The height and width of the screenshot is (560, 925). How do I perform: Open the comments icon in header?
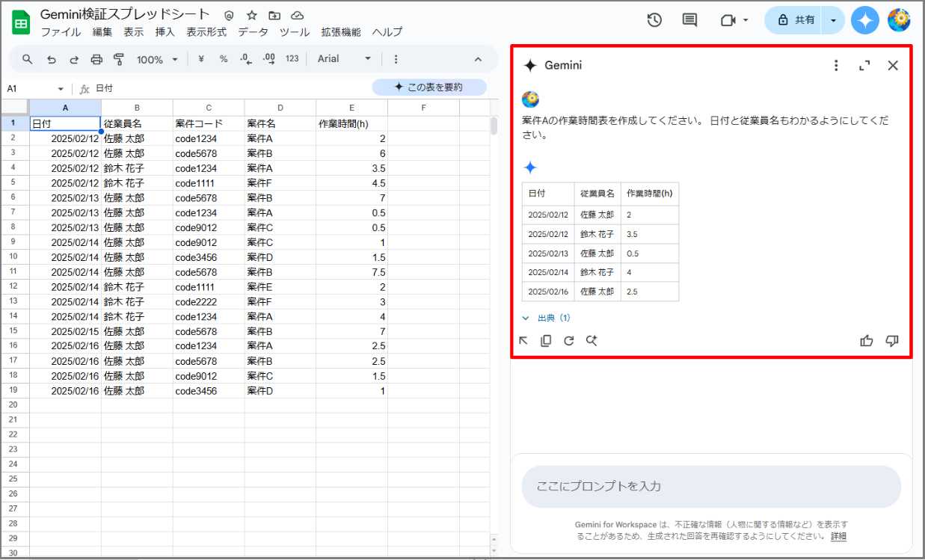tap(689, 20)
